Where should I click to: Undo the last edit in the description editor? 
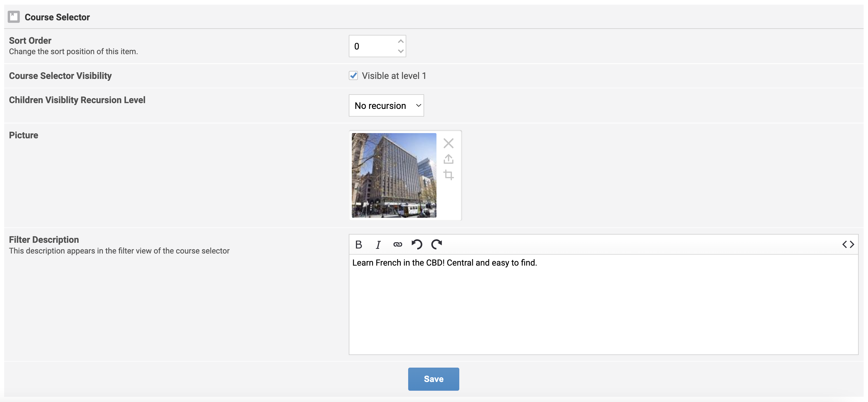pyautogui.click(x=417, y=244)
